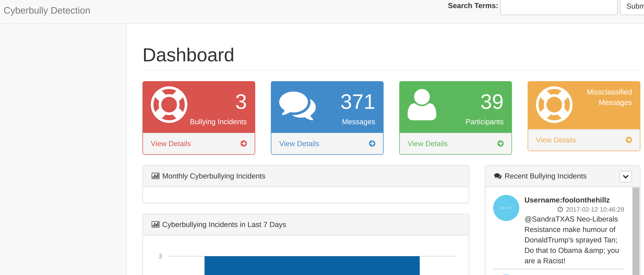Expand the Recent Bullying Incidents dropdown chevron

(626, 177)
